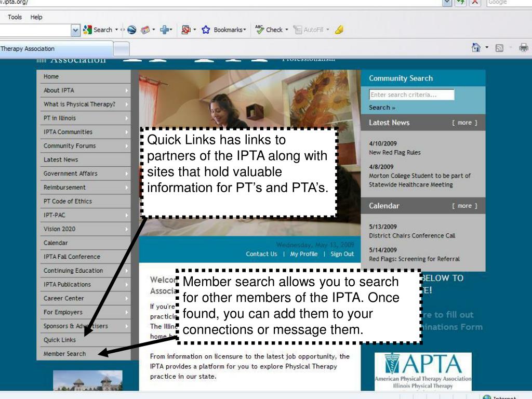Screen dimensions: 532x399
Task: Open the address bar dropdown arrow
Action: [447, 3]
